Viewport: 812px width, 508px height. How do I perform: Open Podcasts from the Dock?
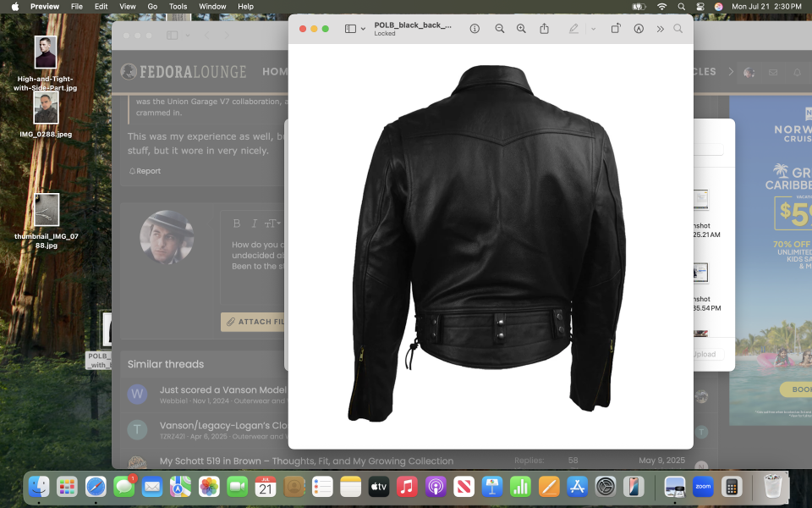click(436, 487)
